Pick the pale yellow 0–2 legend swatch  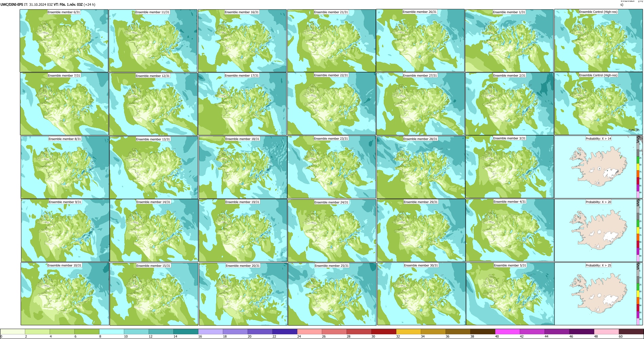pos(13,332)
